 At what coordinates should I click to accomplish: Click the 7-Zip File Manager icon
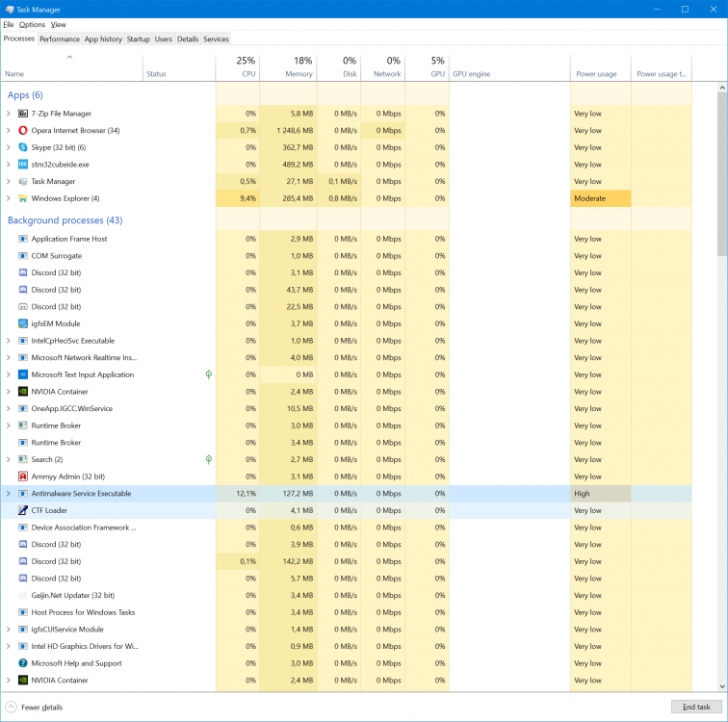[23, 114]
